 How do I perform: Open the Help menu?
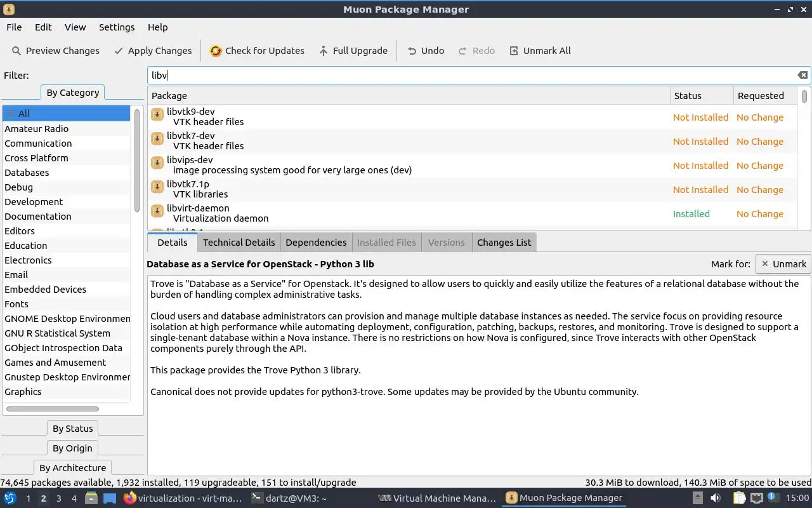(157, 27)
